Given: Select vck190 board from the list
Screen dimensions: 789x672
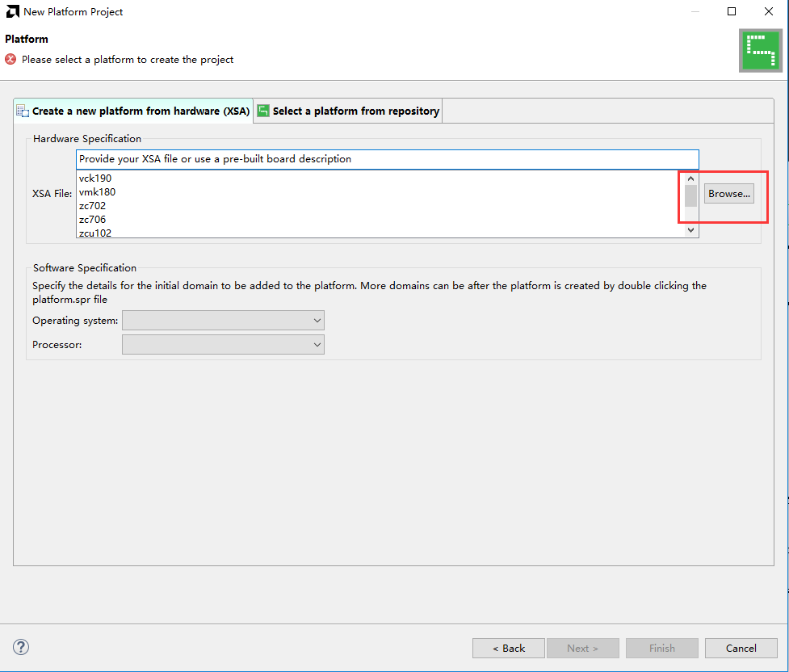Looking at the screenshot, I should 95,178.
